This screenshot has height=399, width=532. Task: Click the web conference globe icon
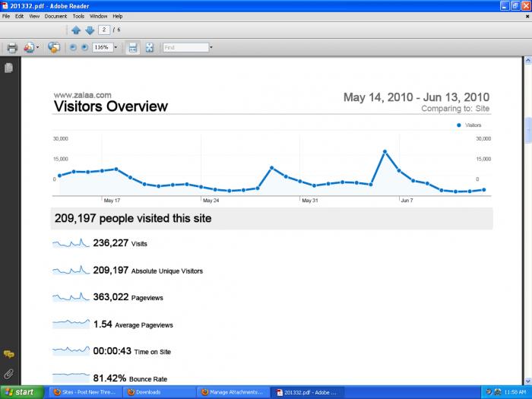pyautogui.click(x=54, y=48)
